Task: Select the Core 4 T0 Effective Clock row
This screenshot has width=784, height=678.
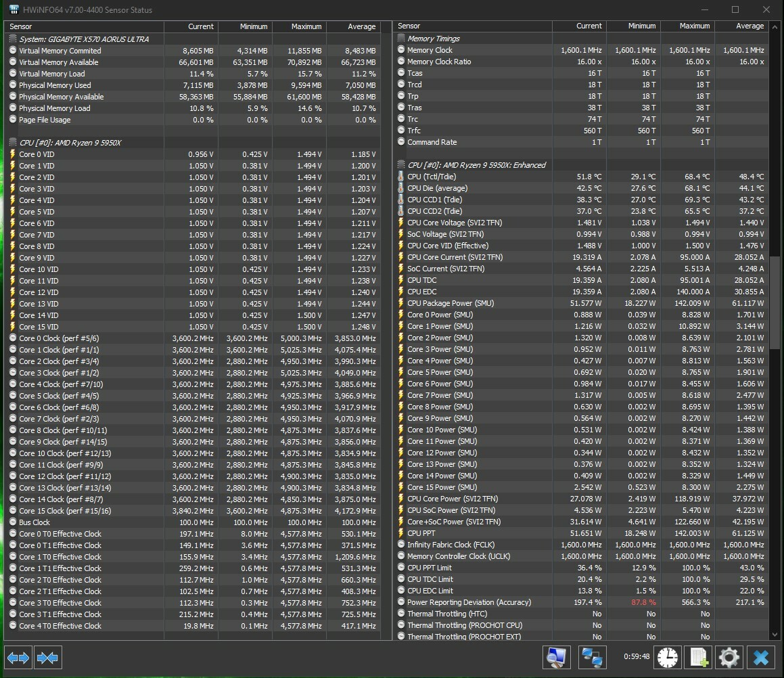Action: 192,625
